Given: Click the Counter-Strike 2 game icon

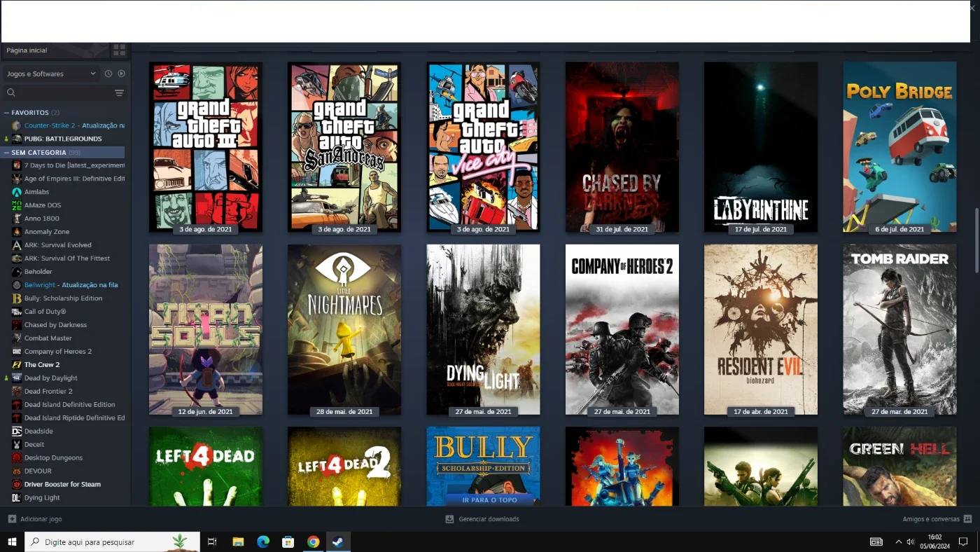Looking at the screenshot, I should point(17,125).
